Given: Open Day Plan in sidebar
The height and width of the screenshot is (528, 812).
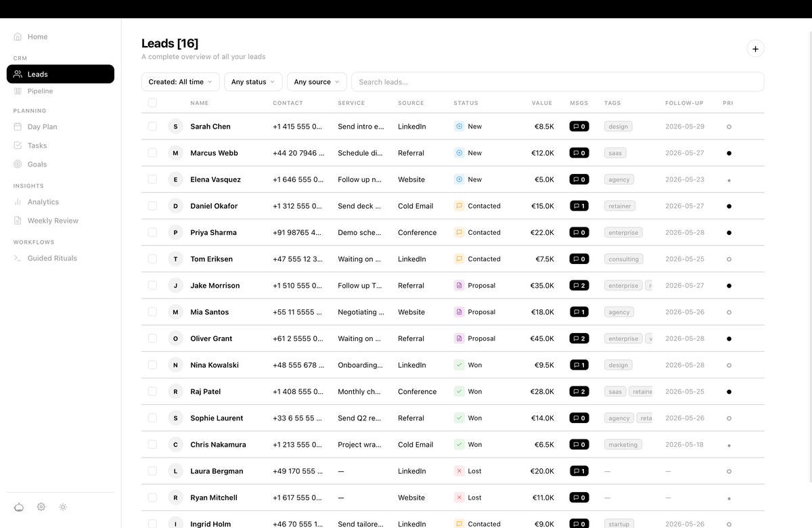Looking at the screenshot, I should (60, 127).
